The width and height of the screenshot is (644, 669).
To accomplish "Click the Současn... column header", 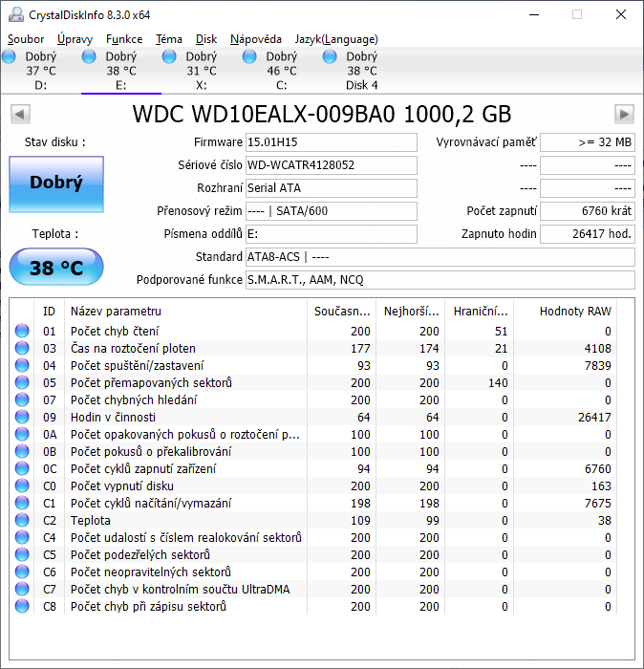I will tap(342, 311).
